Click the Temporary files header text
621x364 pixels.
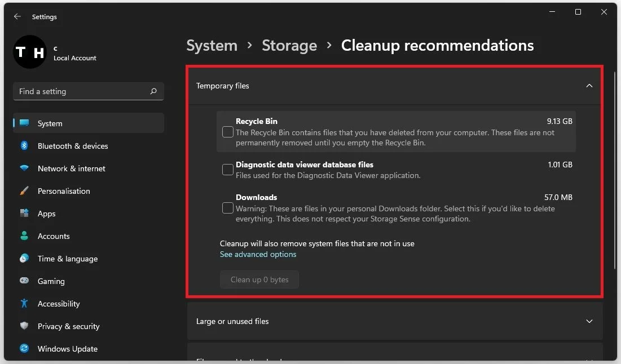point(223,86)
